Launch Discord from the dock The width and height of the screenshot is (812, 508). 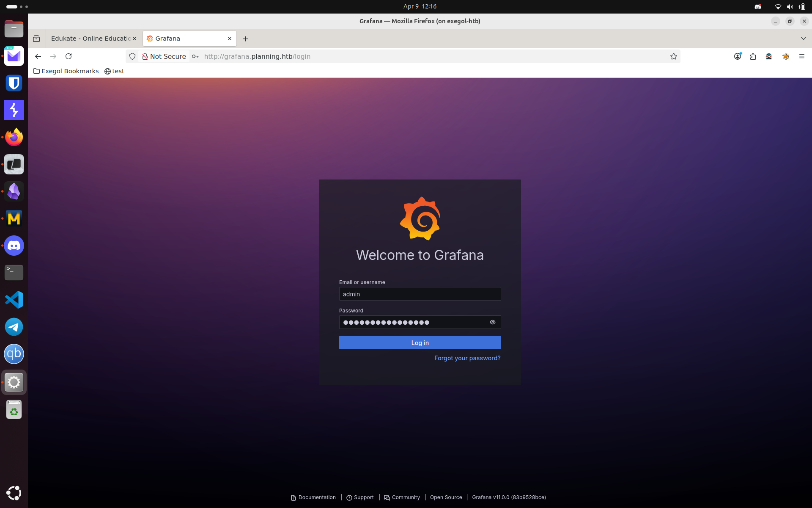click(x=14, y=246)
